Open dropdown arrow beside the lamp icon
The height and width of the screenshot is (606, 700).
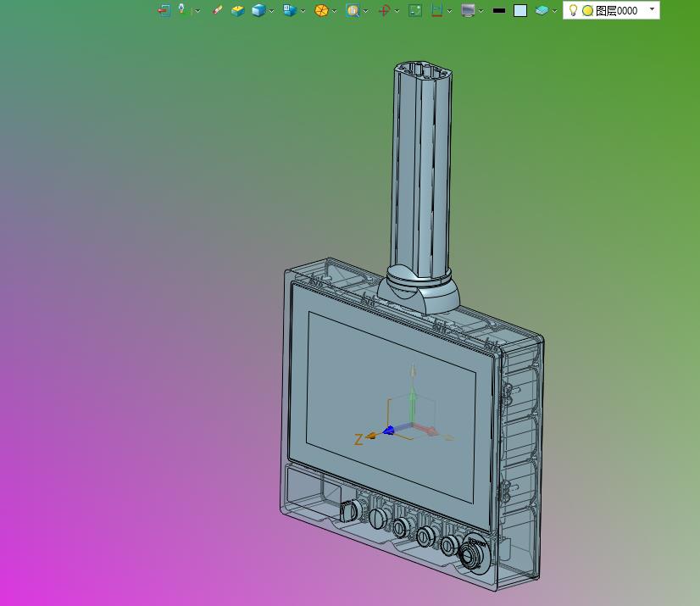[197, 11]
